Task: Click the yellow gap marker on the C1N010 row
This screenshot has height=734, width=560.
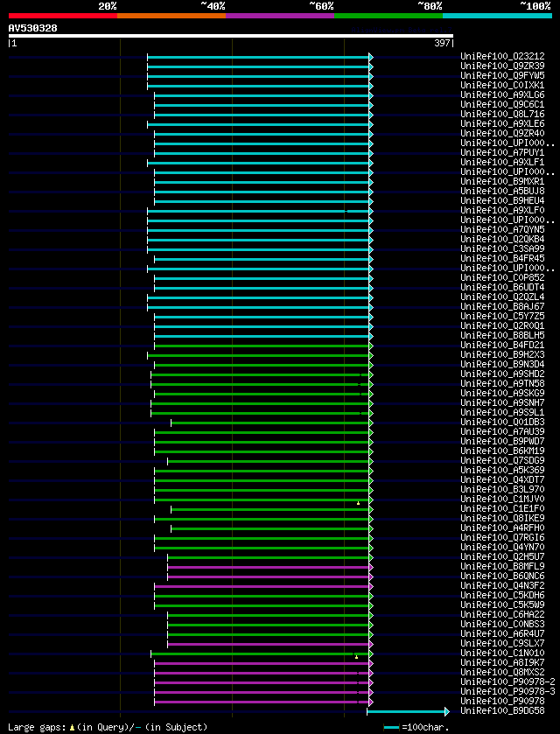Action: point(356,657)
